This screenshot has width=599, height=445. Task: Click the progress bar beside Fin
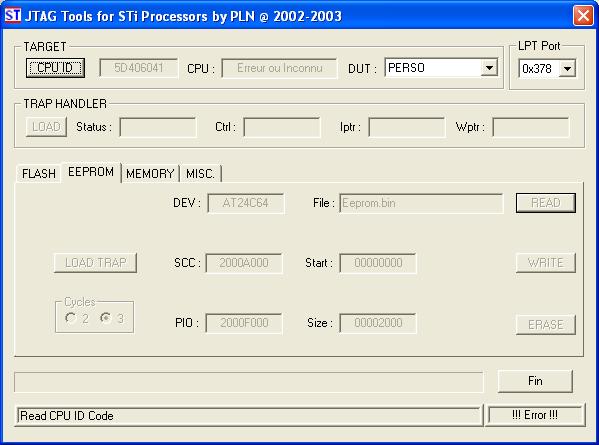pos(249,382)
